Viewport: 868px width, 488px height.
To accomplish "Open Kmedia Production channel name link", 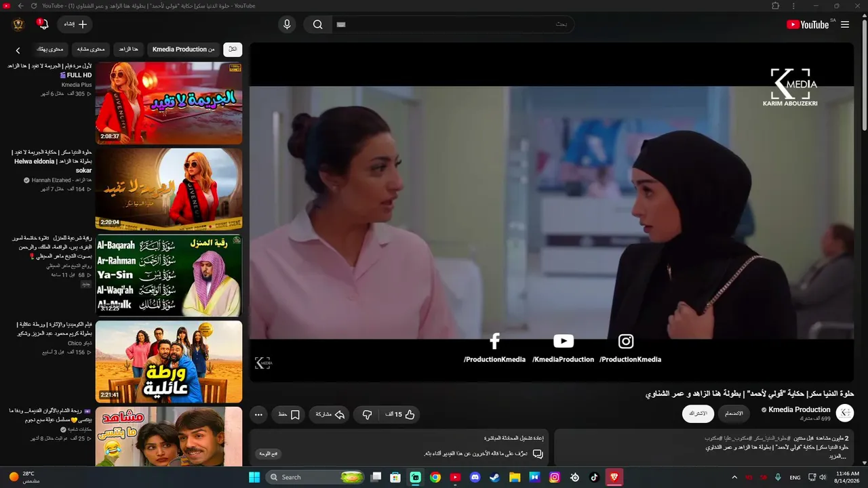I will pos(800,409).
